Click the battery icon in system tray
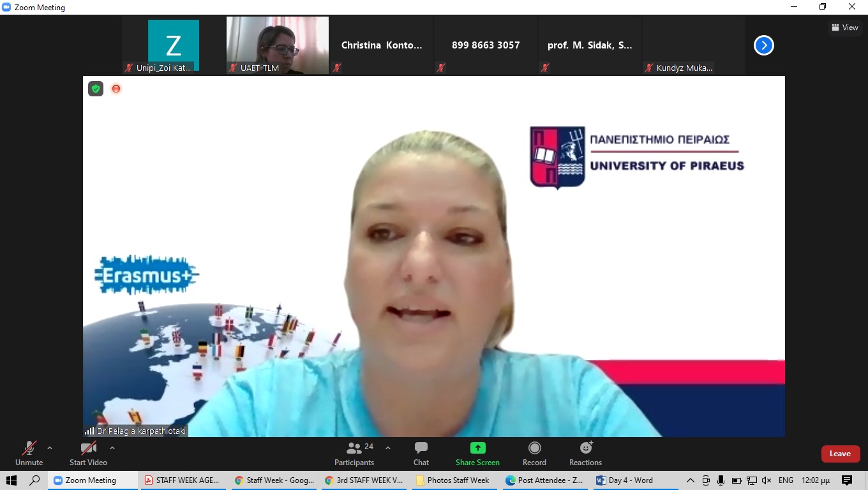The height and width of the screenshot is (490, 868). (736, 480)
